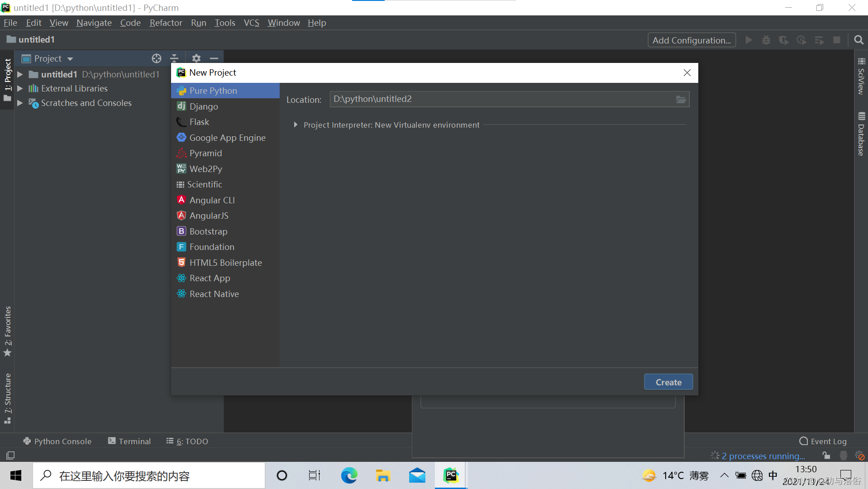Expand Scratches and Consoles node
868x489 pixels.
tap(20, 103)
